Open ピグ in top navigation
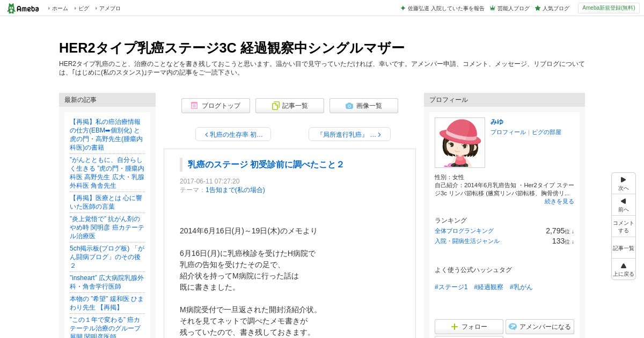The height and width of the screenshot is (338, 644). coord(83,8)
